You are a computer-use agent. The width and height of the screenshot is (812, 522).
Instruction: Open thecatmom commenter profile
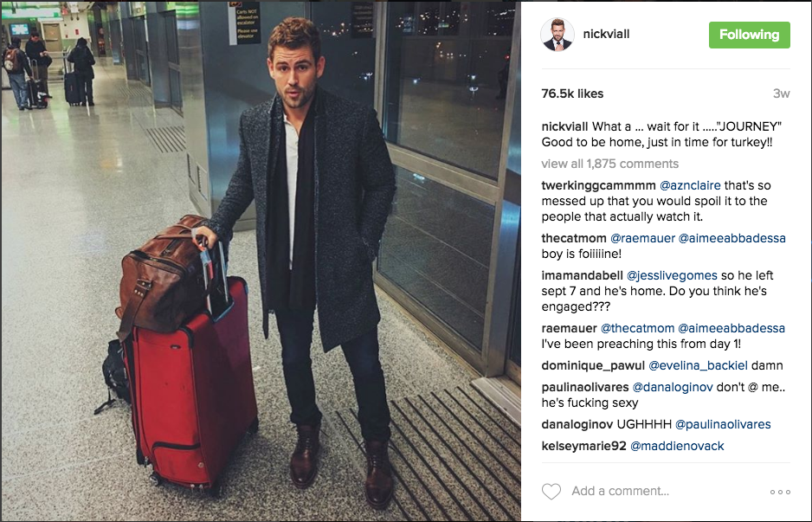tap(574, 238)
